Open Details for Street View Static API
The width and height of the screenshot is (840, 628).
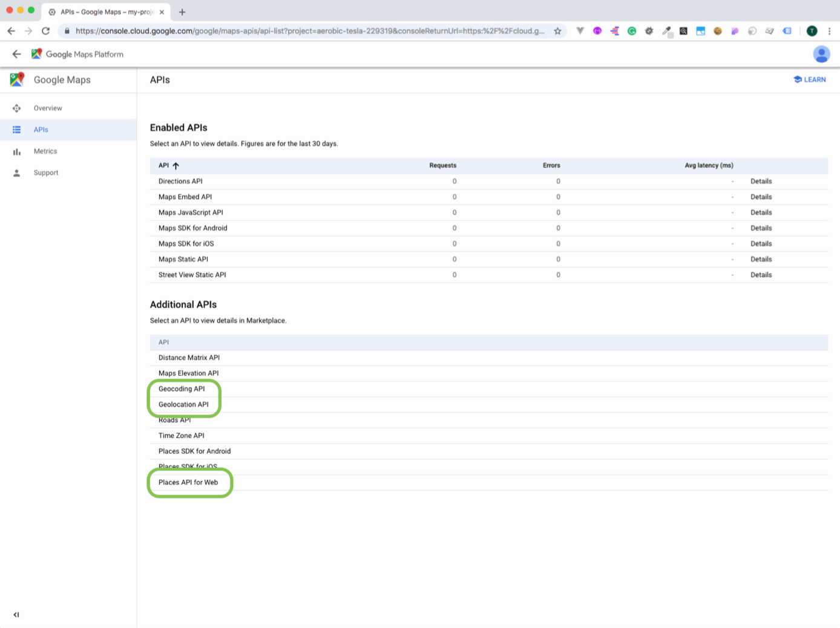[x=761, y=275]
